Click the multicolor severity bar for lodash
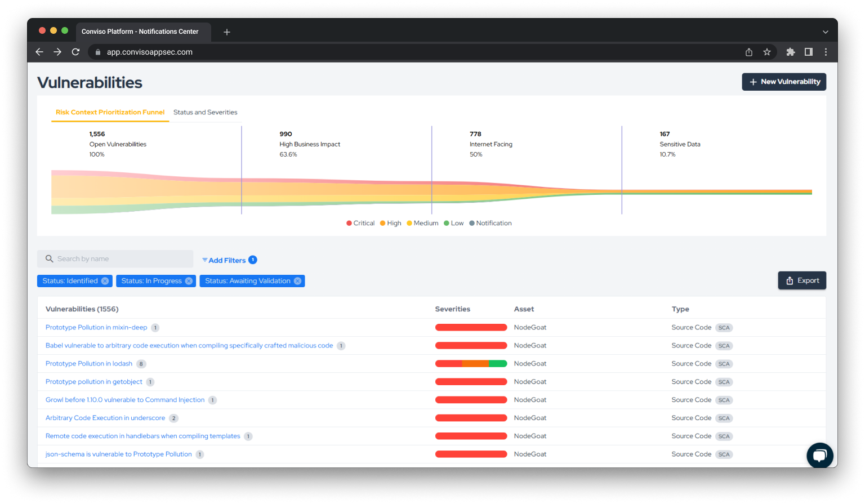 pos(471,364)
